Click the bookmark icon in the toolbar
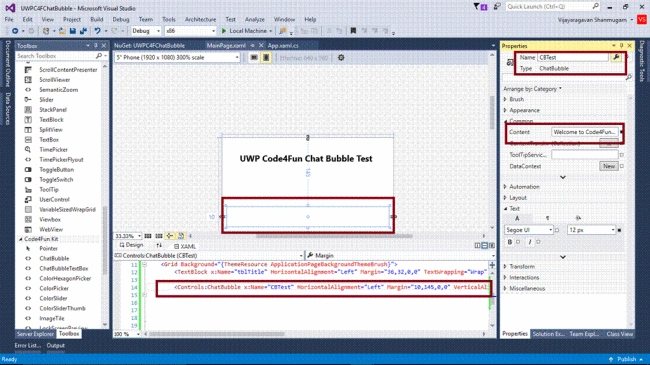Viewport: 650px width, 365px height. 353,31
